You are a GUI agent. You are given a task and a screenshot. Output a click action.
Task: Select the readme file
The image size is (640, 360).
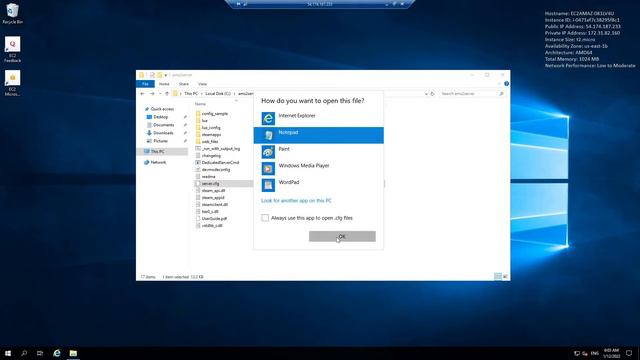tap(208, 176)
